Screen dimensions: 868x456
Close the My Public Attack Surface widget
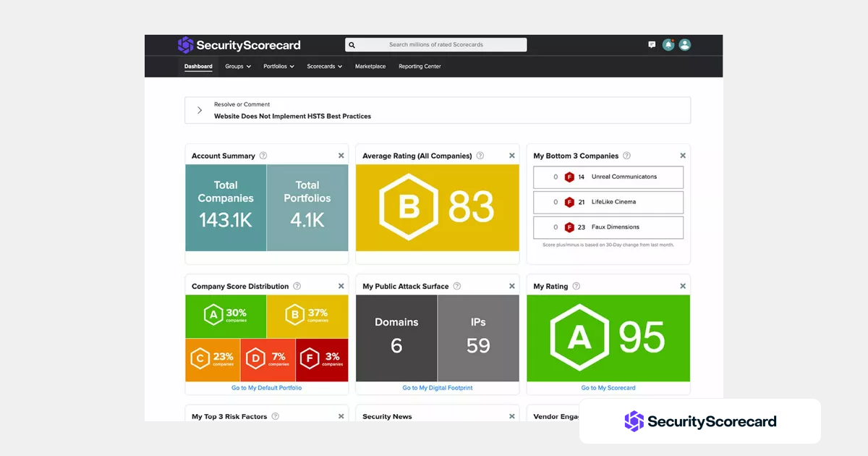tap(512, 286)
